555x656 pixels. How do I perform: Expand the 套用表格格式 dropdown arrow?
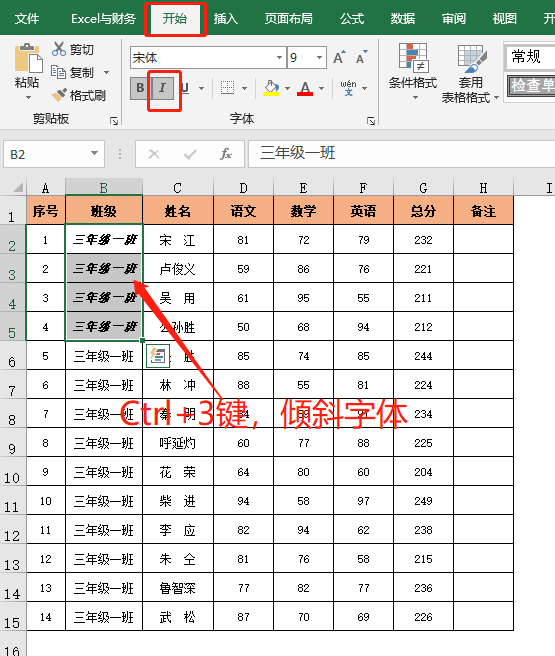(x=496, y=97)
